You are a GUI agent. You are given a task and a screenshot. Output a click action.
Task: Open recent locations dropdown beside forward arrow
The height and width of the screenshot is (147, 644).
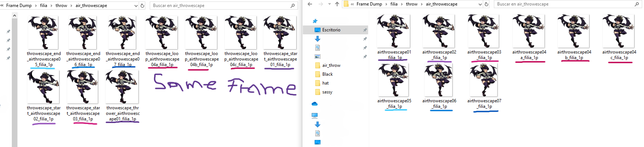tap(329, 4)
